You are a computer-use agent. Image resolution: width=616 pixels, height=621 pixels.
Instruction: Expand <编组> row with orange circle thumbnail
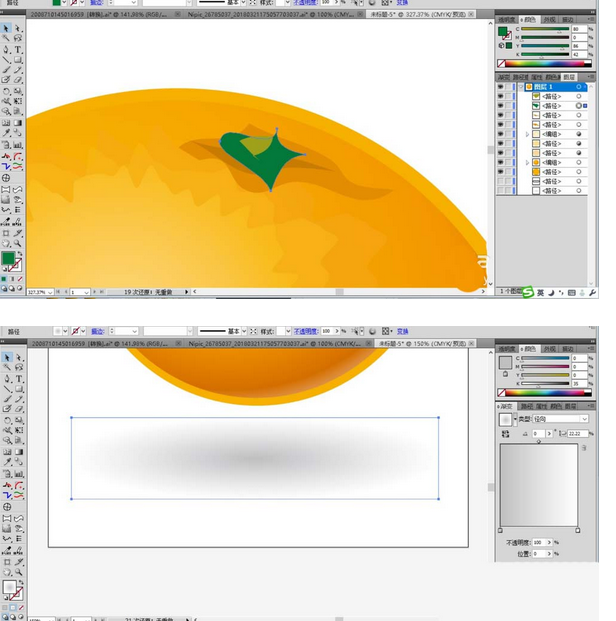pos(527,162)
